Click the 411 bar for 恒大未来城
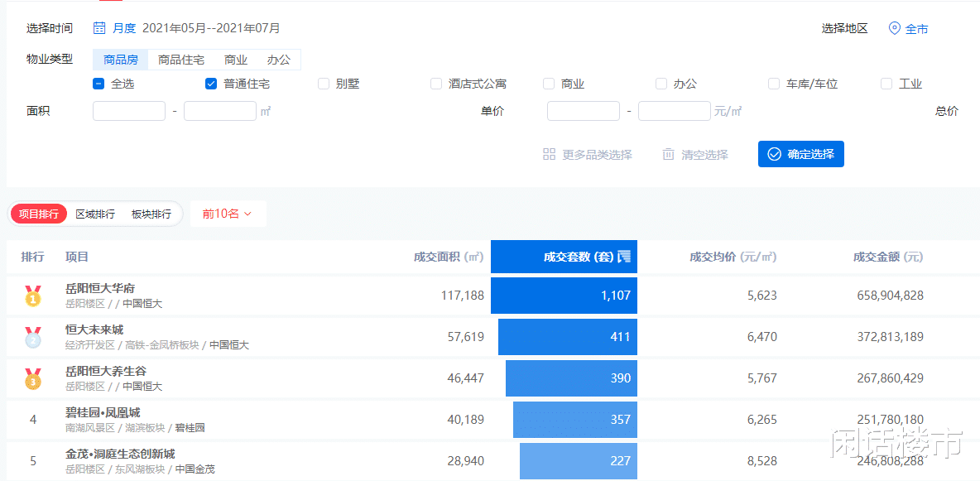 point(568,337)
